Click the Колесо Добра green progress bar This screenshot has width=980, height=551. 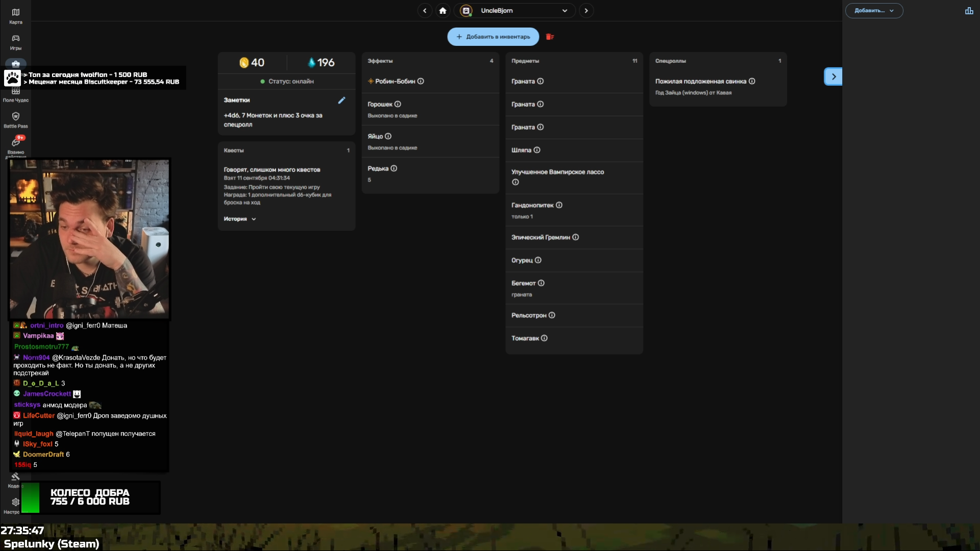[30, 497]
